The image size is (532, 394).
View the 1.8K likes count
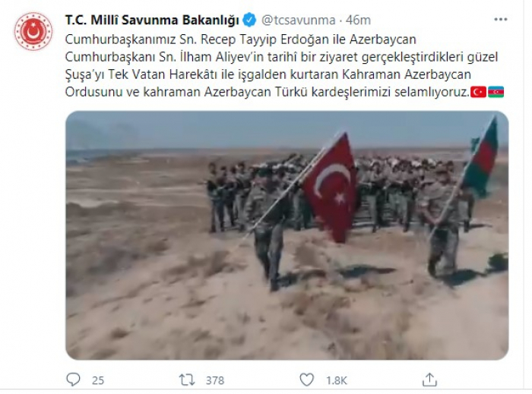(337, 380)
